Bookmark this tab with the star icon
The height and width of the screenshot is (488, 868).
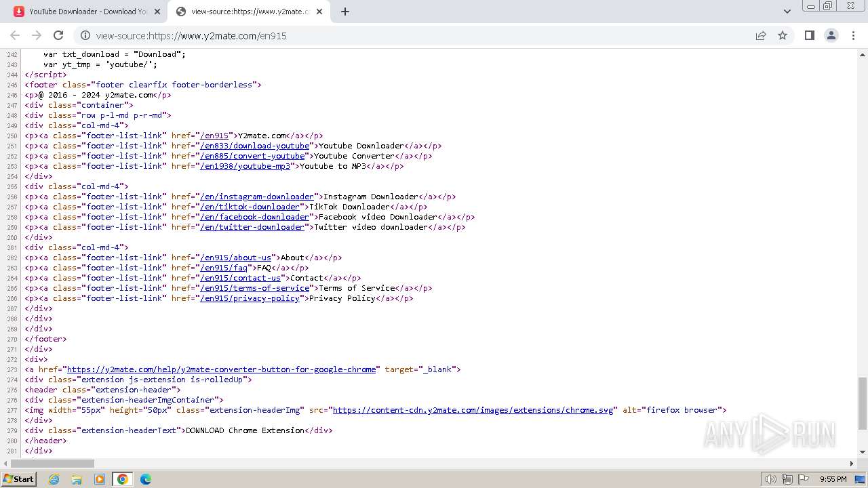click(x=783, y=35)
